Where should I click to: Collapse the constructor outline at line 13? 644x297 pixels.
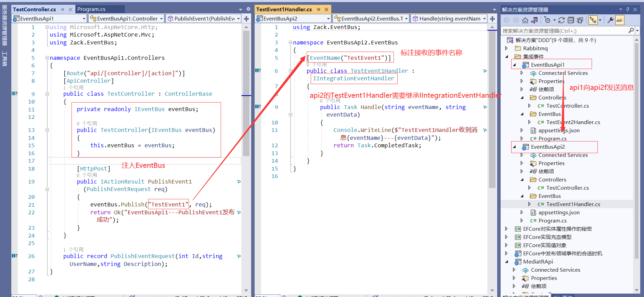[47, 130]
